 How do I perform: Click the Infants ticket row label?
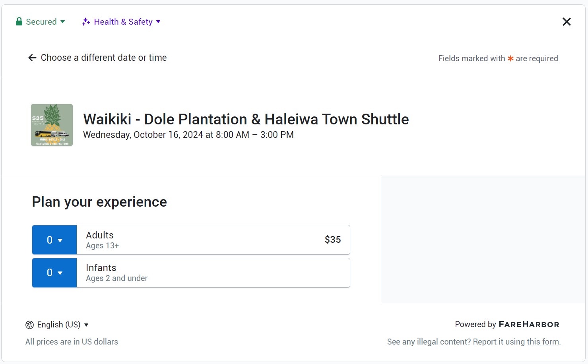[x=101, y=268]
